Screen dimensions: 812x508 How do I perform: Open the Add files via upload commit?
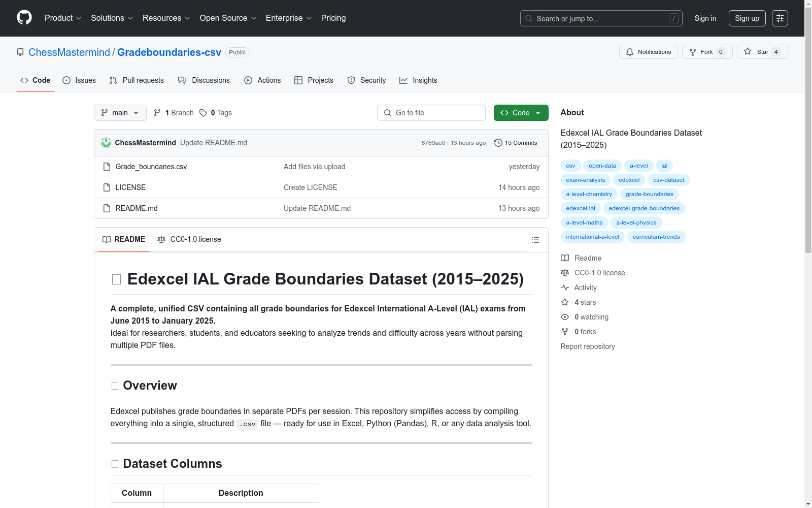click(x=314, y=167)
